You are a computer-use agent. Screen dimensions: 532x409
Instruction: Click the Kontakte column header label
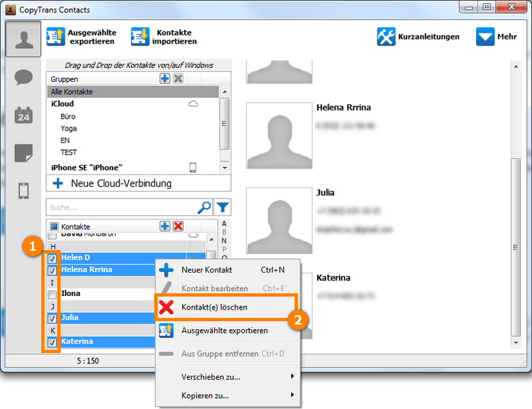click(75, 226)
